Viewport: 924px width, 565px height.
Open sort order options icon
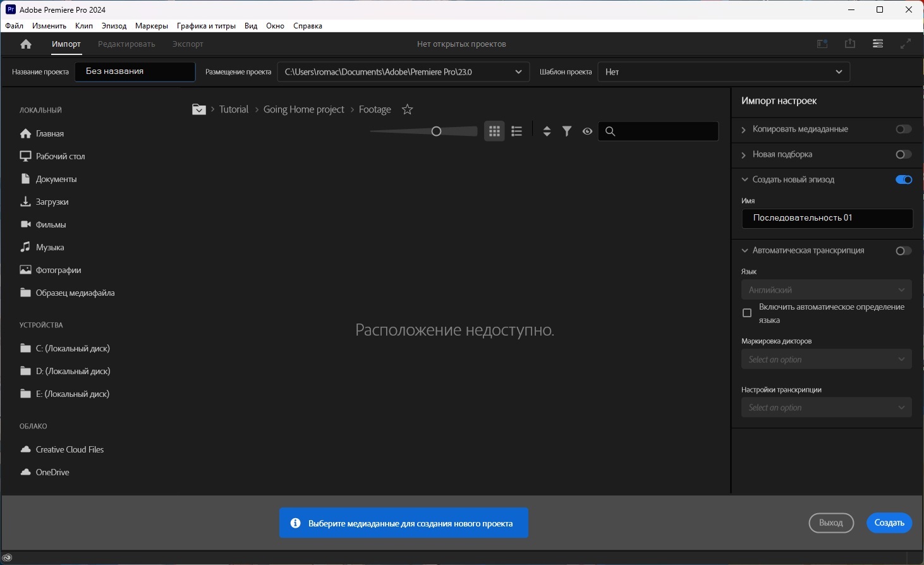tap(547, 131)
